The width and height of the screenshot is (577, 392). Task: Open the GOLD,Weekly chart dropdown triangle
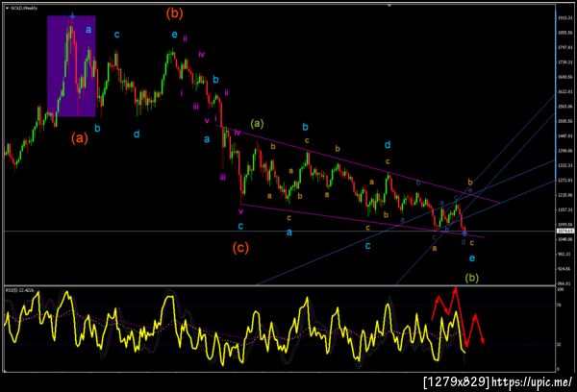[x=7, y=8]
